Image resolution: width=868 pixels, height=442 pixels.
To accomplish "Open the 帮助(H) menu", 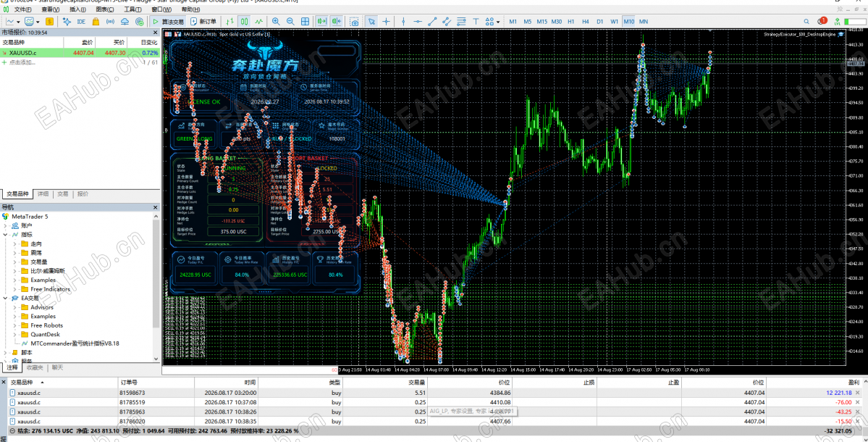I will point(191,9).
